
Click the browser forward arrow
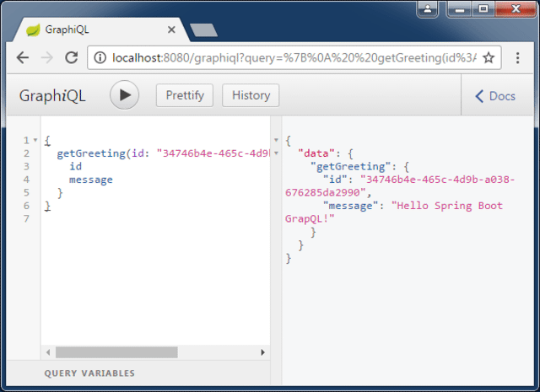click(47, 57)
